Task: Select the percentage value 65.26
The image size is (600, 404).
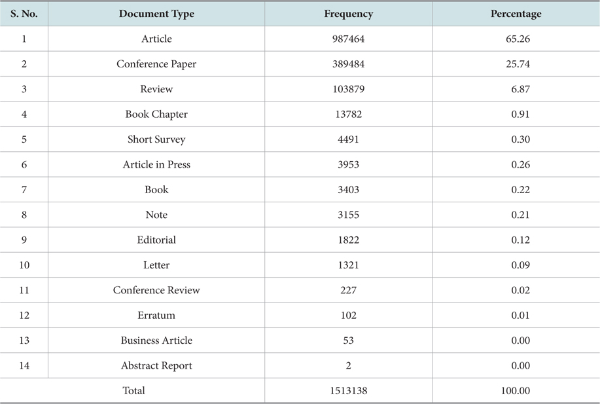Action: 516,38
